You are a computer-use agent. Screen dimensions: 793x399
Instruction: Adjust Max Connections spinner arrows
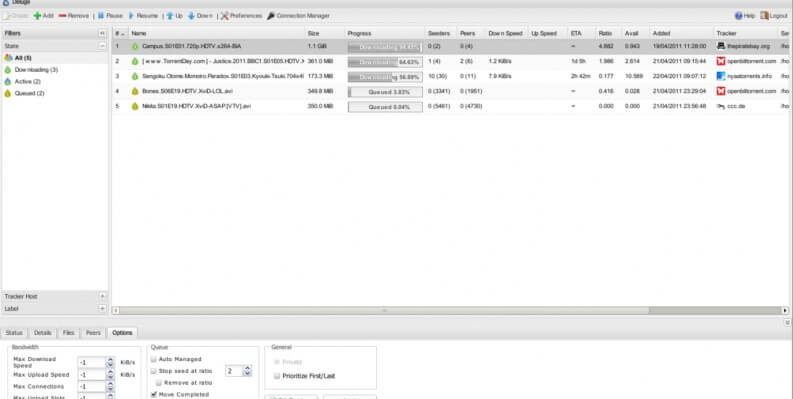coord(110,387)
